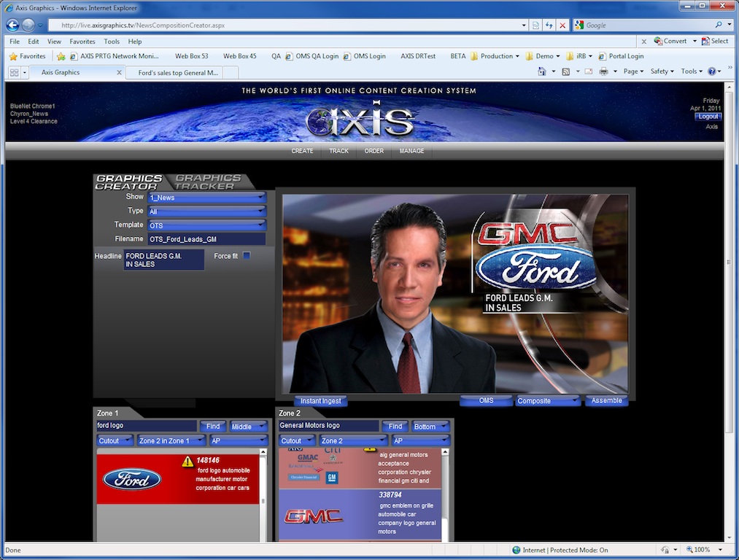Image resolution: width=739 pixels, height=560 pixels.
Task: Click the Refresh icon next to address bar
Action: point(549,26)
